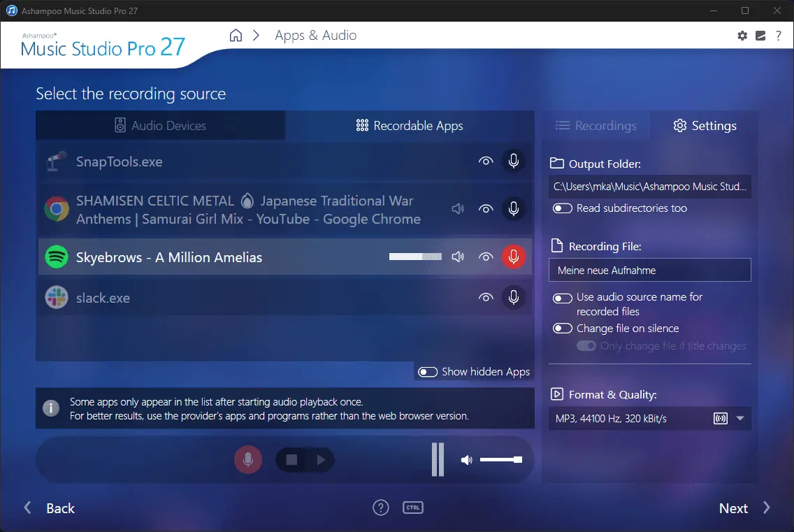794x532 pixels.
Task: Hide SnapTools.exe using its eye icon
Action: pyautogui.click(x=486, y=161)
